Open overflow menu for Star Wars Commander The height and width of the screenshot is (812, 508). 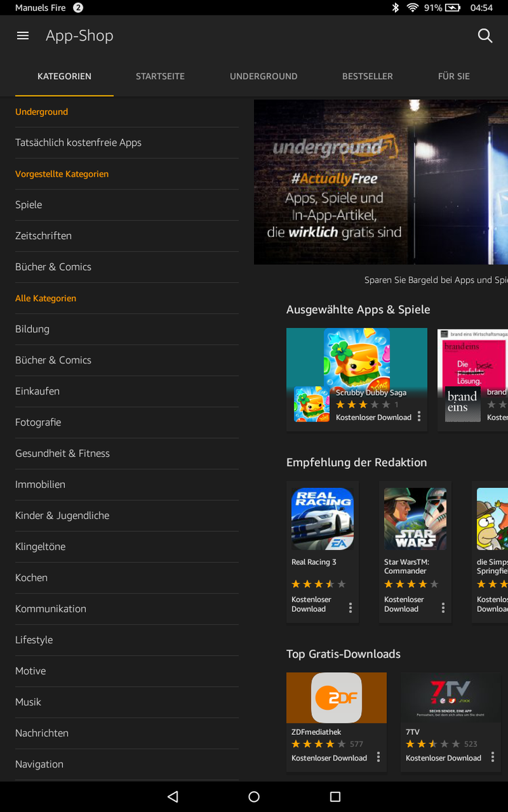[443, 608]
